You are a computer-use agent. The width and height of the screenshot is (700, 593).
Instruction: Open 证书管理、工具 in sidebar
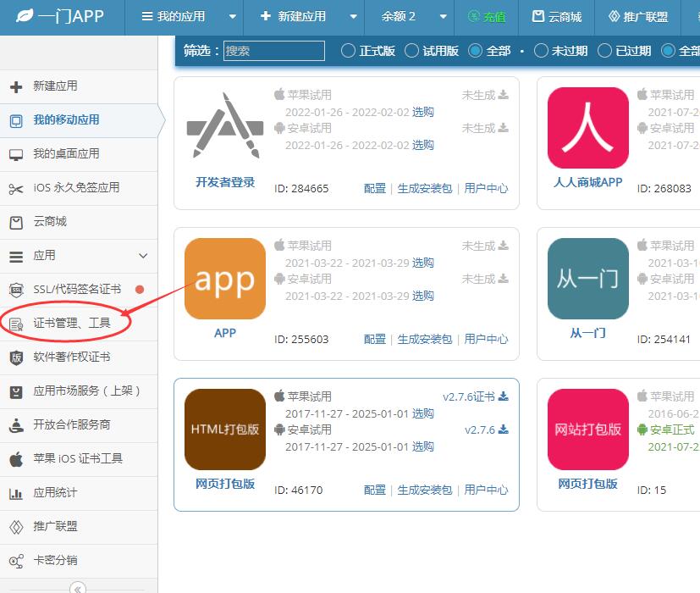pyautogui.click(x=79, y=324)
